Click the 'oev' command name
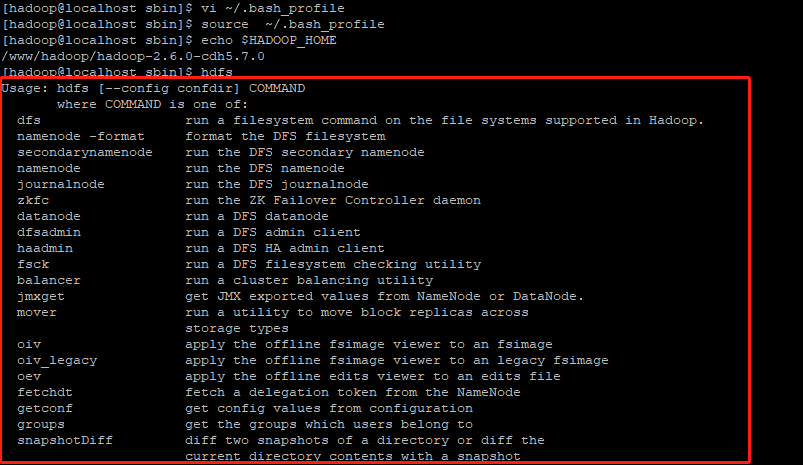The width and height of the screenshot is (803, 465). pyautogui.click(x=28, y=376)
